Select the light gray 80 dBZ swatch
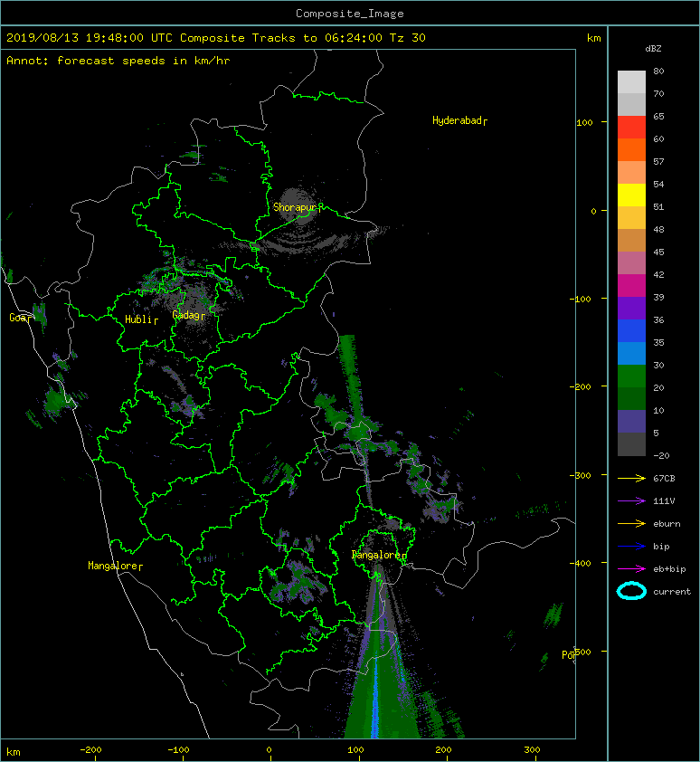 coord(631,81)
